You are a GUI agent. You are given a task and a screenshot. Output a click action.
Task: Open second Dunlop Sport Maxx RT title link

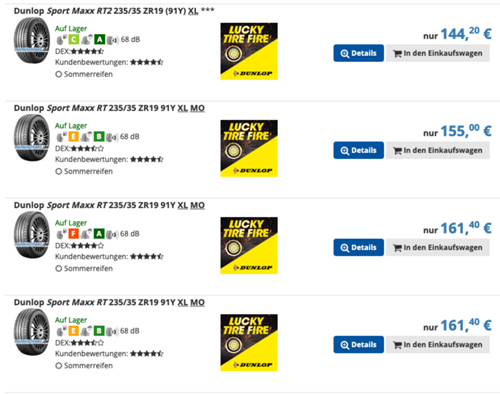click(109, 108)
